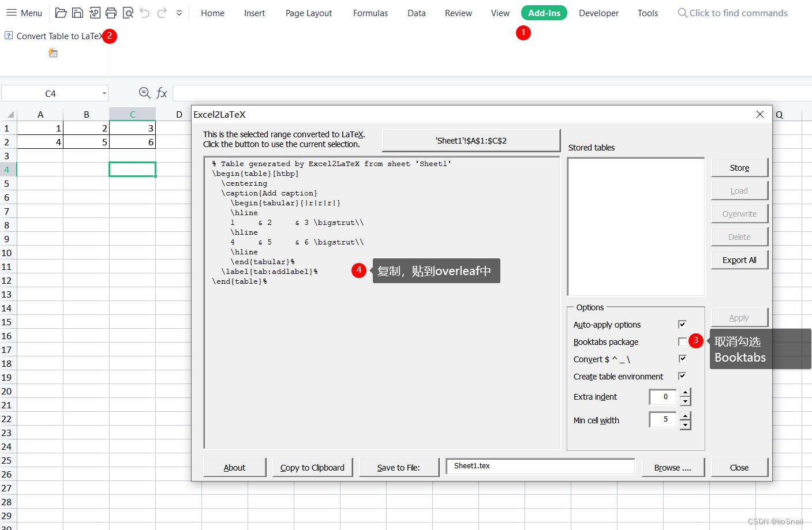Expand the quick access toolbar dropdown
The image size is (812, 530).
[179, 13]
